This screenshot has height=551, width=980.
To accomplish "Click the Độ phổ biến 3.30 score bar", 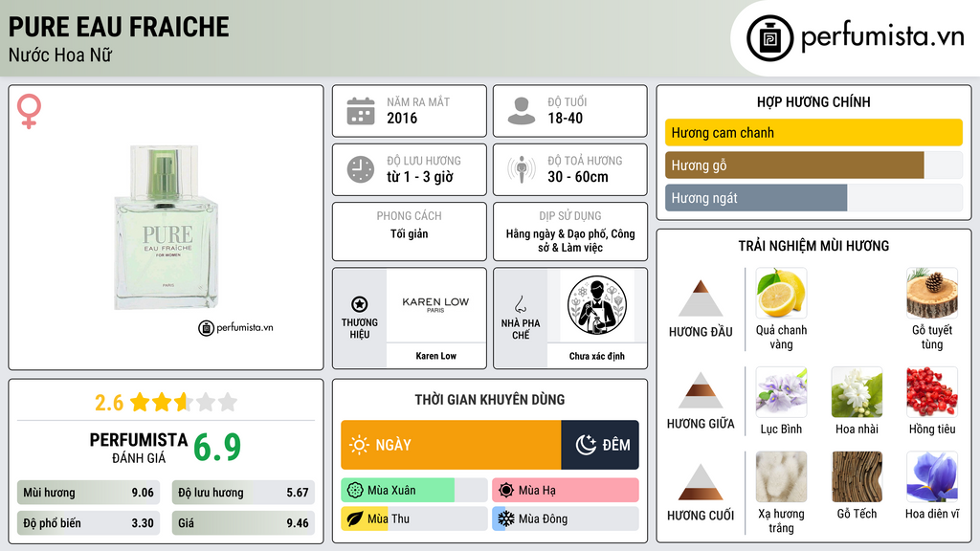I will click(88, 523).
